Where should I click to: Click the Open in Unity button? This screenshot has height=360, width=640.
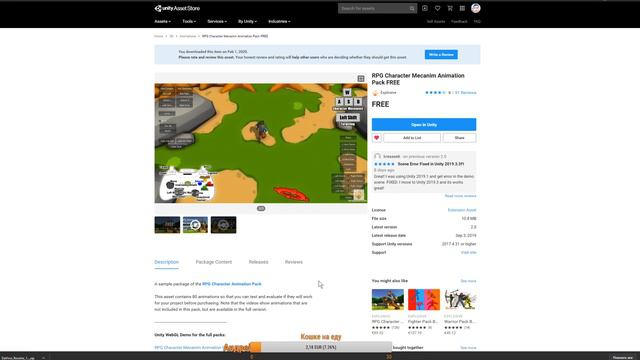coord(424,124)
